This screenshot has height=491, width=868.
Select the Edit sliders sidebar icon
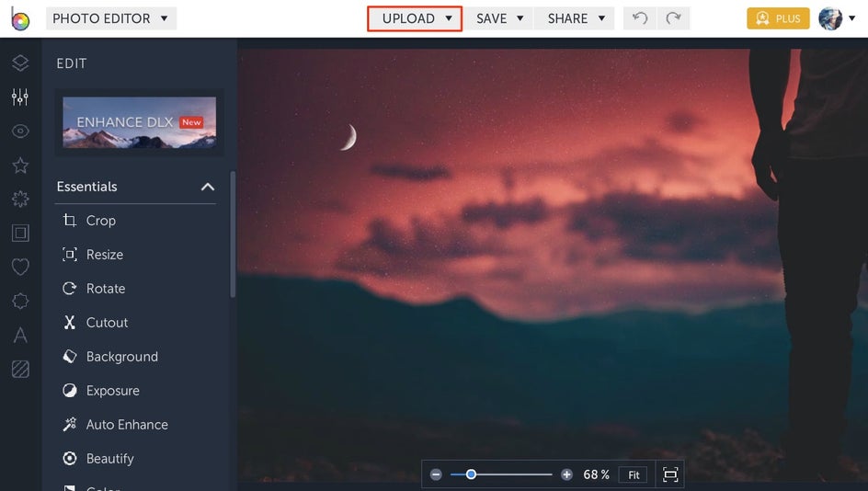click(20, 97)
